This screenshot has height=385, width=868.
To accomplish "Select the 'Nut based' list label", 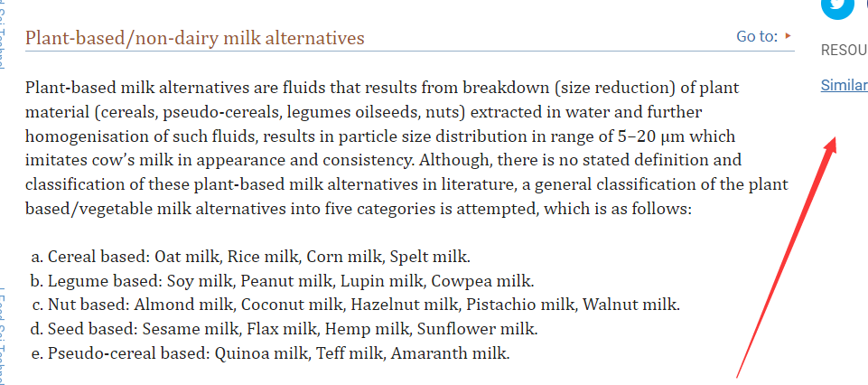I will [x=90, y=305].
